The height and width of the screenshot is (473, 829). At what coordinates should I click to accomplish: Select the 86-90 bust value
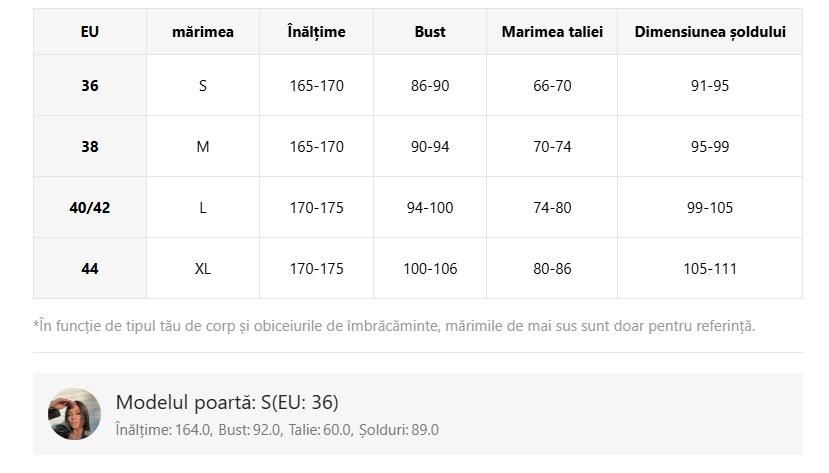pyautogui.click(x=430, y=86)
